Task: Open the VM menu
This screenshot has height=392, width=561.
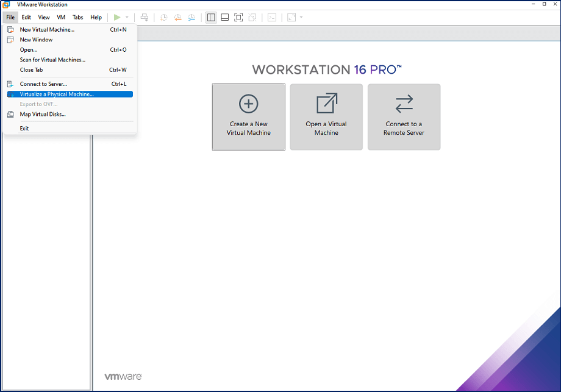Action: [61, 18]
